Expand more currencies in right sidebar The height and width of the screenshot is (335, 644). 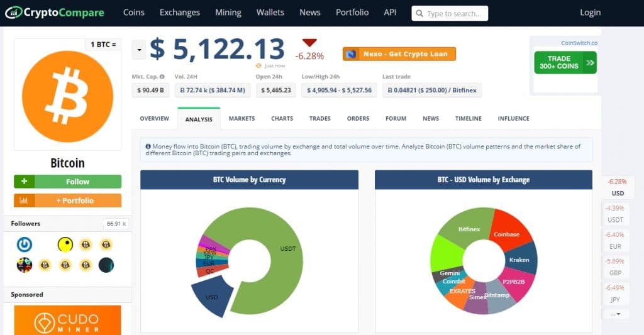[x=615, y=314]
